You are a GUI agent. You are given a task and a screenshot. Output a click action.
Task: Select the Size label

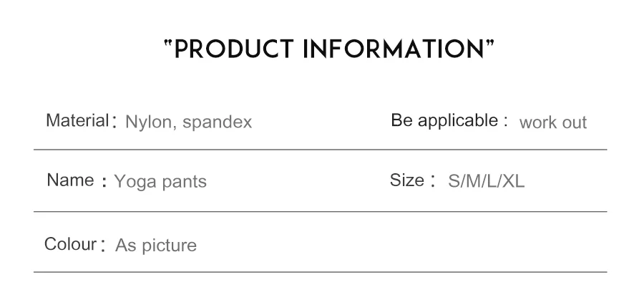tap(407, 180)
